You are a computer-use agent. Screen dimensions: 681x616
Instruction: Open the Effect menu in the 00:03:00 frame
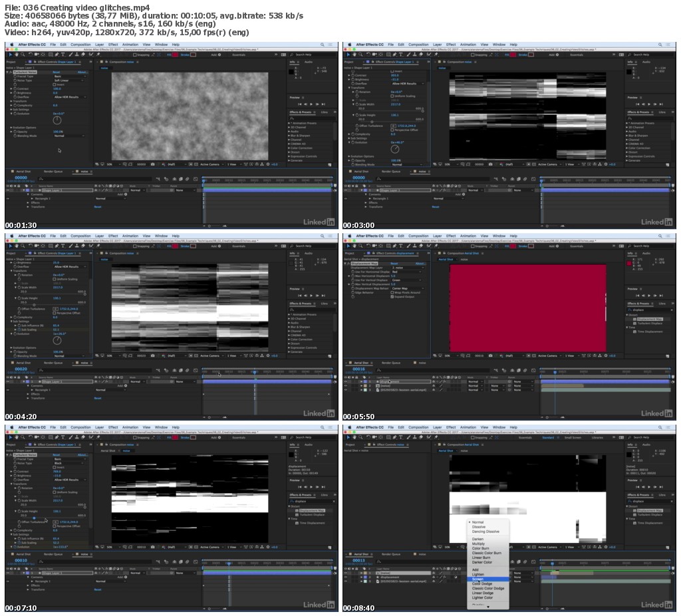452,45
